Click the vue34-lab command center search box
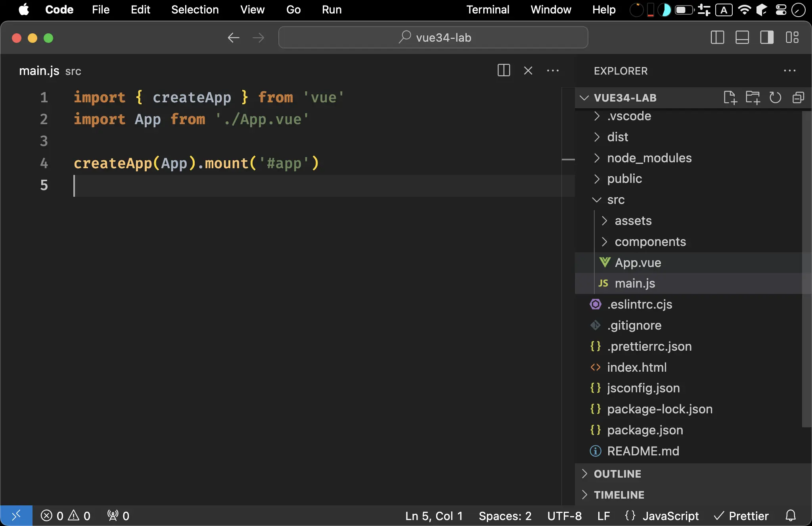 433,38
